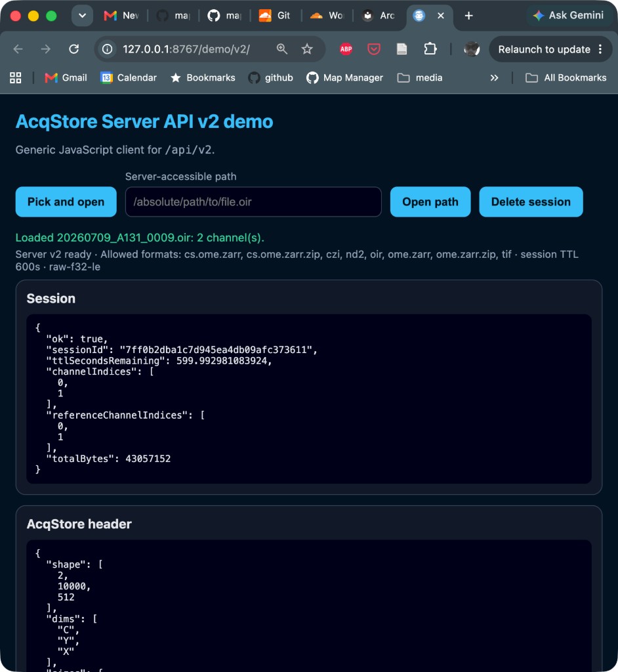The height and width of the screenshot is (672, 618).
Task: Open the All Bookmarks folder
Action: click(566, 77)
